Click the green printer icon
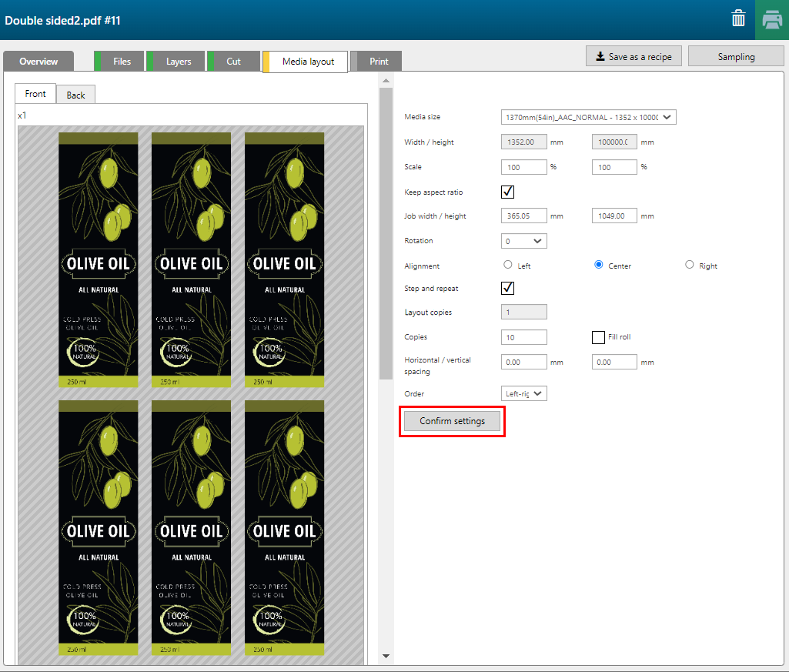The height and width of the screenshot is (672, 789). (771, 19)
